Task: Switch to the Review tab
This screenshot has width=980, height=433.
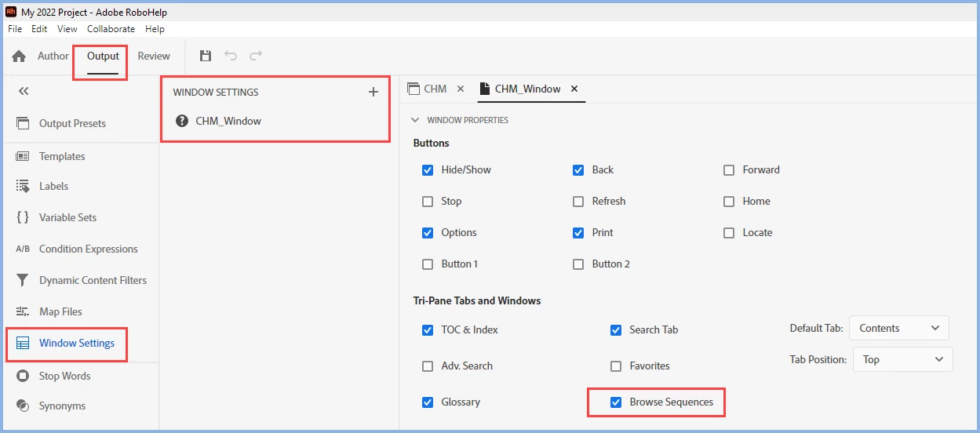Action: (x=154, y=56)
